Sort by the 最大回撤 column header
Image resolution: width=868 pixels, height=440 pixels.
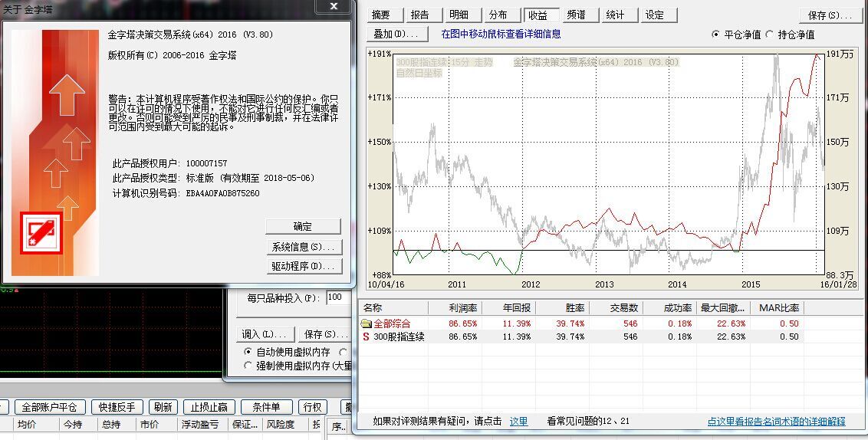click(x=723, y=307)
